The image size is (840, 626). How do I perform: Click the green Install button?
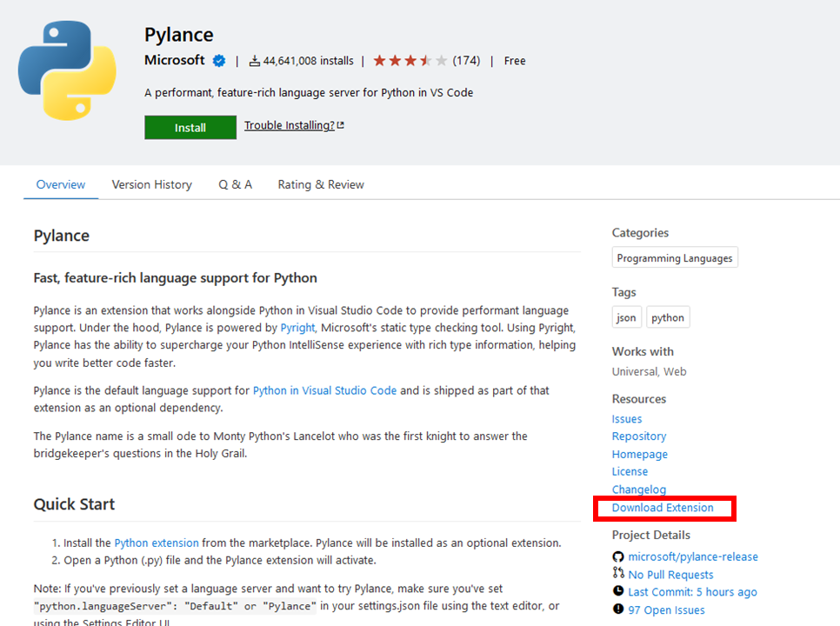tap(190, 128)
